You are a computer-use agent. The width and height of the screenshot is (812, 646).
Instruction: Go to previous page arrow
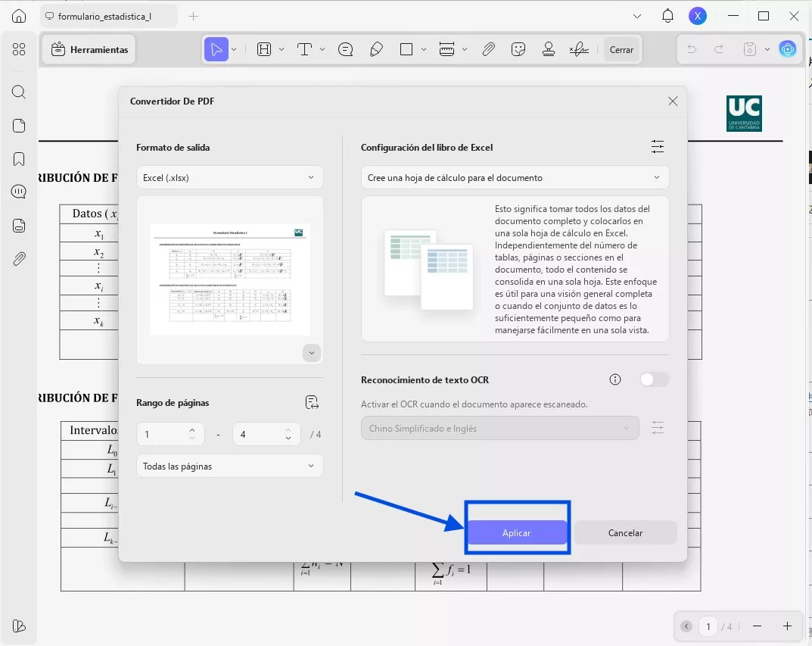(686, 626)
